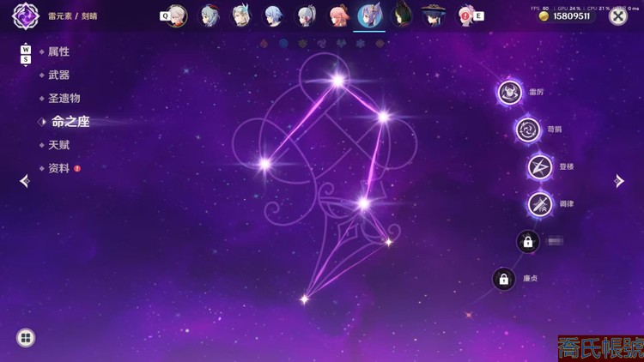Screen dimensions: 644x362
Task: Filter characters by Cryo snowflake icon
Action: tap(361, 43)
